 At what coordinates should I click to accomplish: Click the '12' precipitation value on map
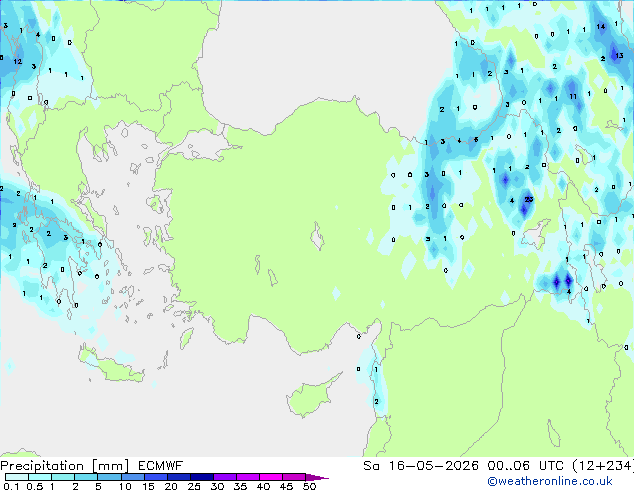click(x=17, y=61)
